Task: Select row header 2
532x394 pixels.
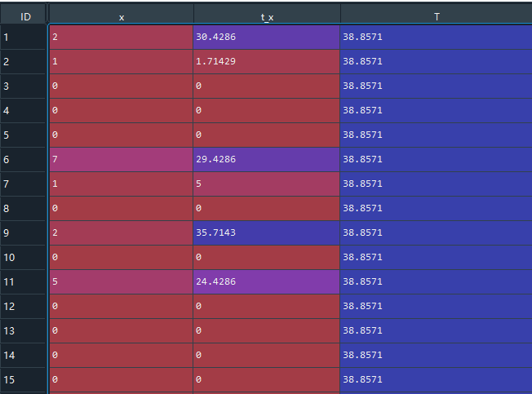Action: [23, 62]
